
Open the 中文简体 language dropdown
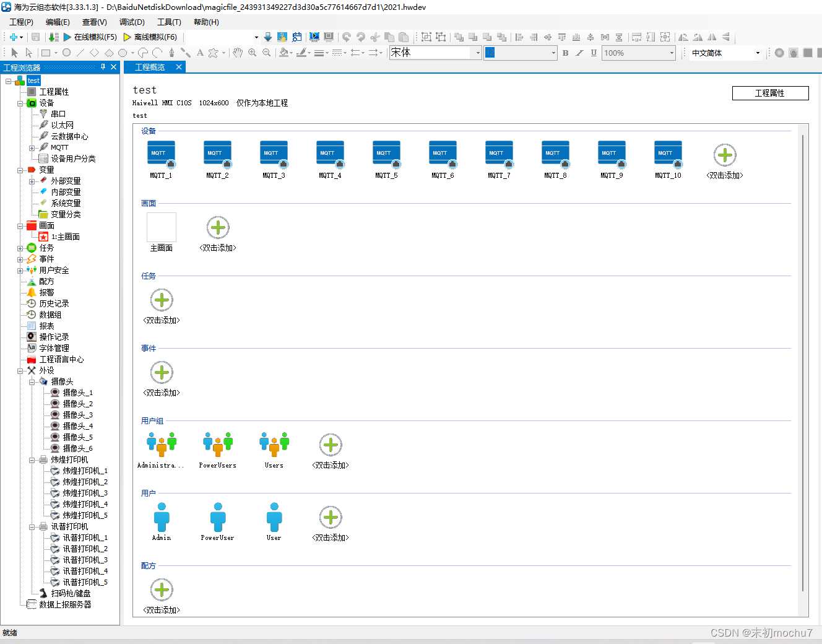pyautogui.click(x=758, y=53)
